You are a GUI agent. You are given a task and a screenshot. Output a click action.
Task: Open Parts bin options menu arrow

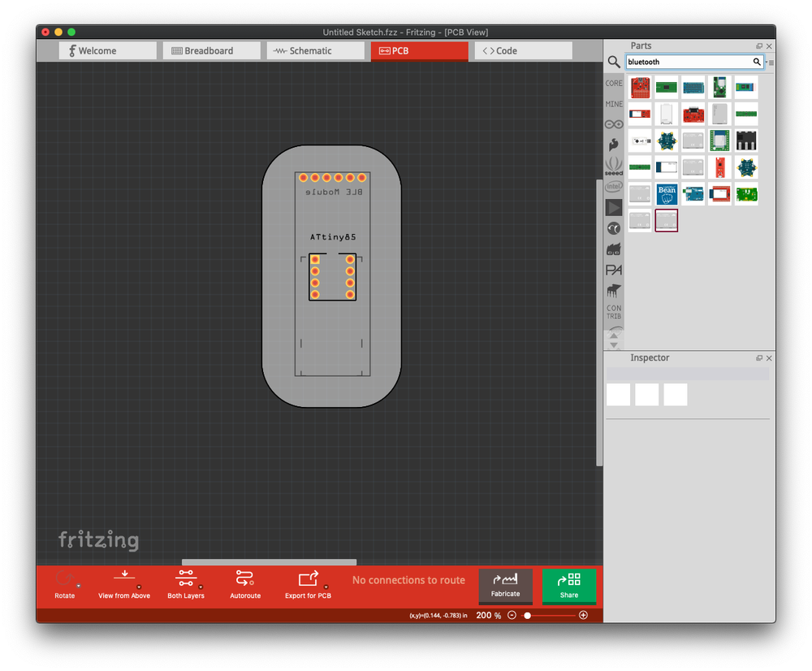pyautogui.click(x=770, y=63)
